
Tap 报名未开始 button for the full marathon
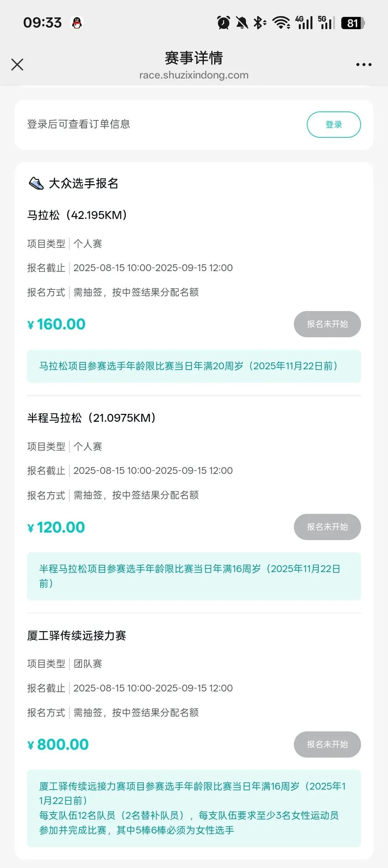327,324
